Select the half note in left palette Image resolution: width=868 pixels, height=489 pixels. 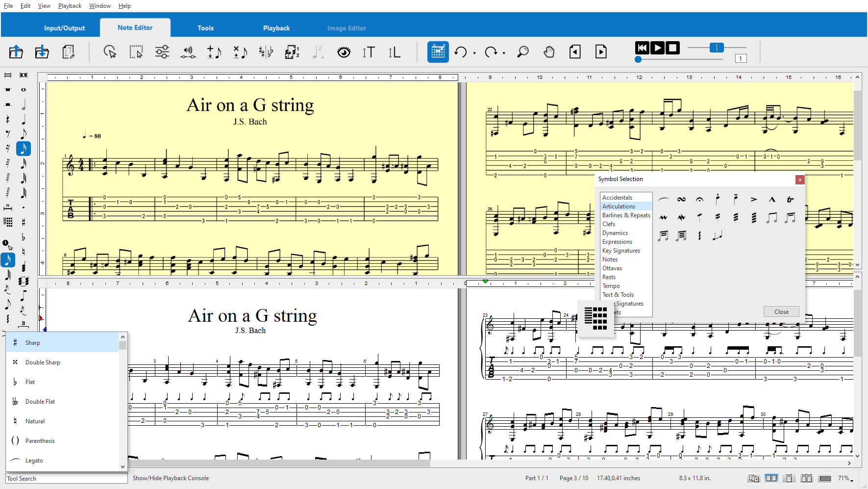[x=24, y=104]
